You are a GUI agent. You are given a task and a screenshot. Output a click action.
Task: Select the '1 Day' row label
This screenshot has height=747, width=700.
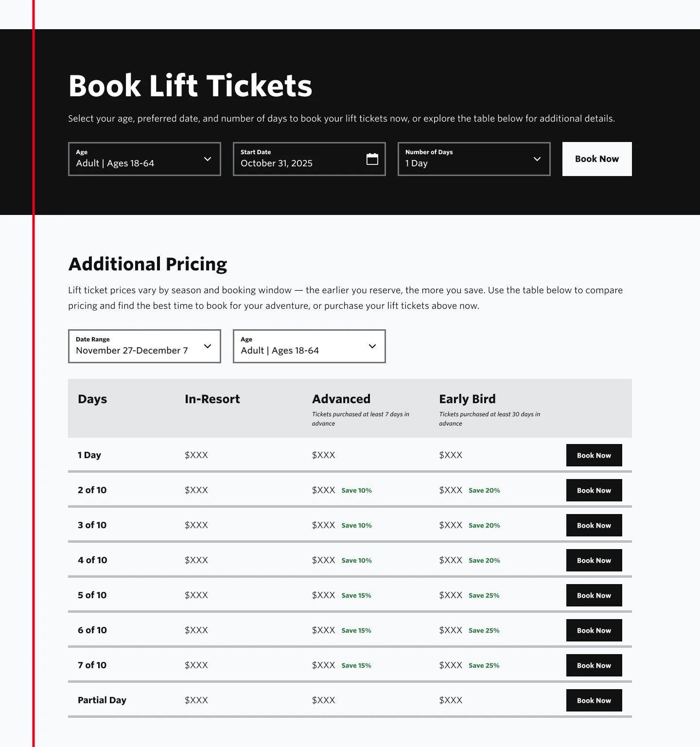(x=89, y=455)
